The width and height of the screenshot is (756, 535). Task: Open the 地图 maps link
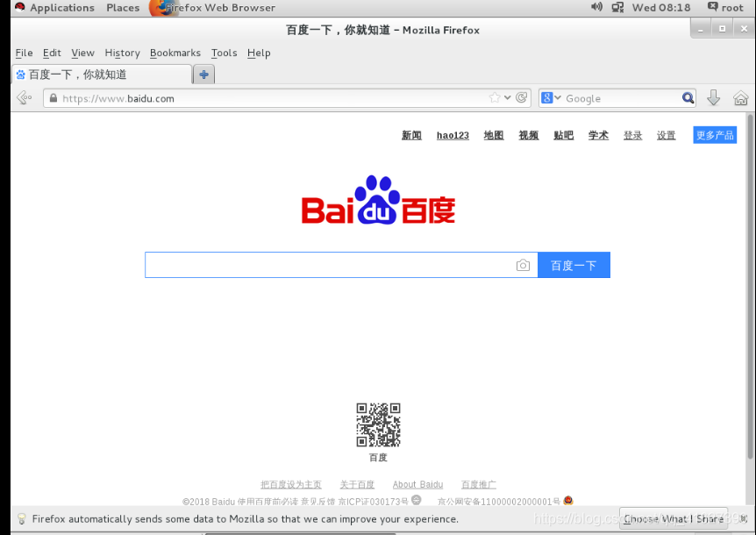click(x=494, y=135)
